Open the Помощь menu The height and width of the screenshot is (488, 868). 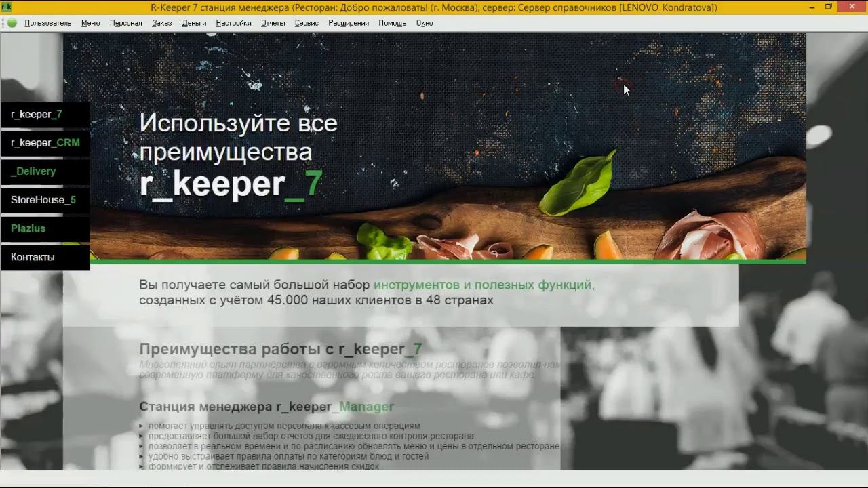point(393,23)
